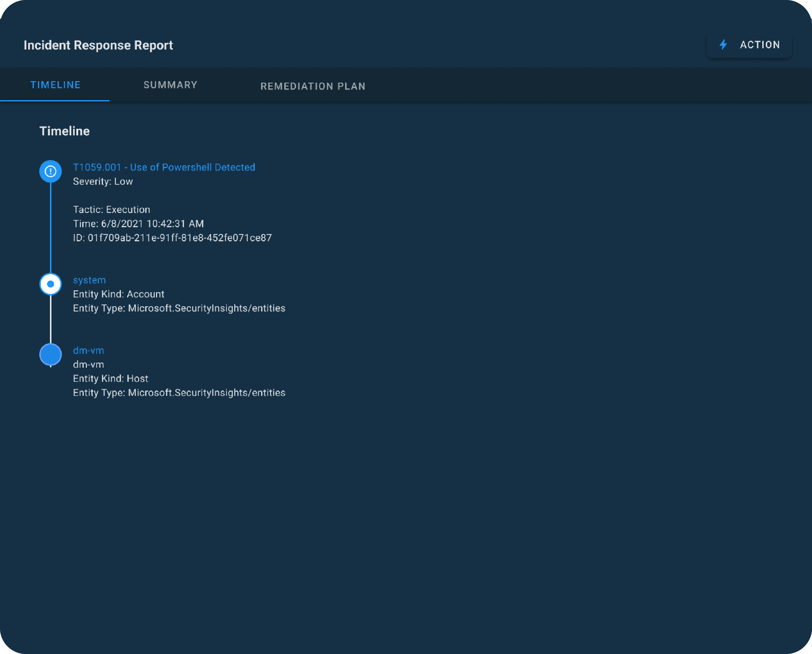Click the Incident Response Report title
The width and height of the screenshot is (812, 654).
pyautogui.click(x=98, y=45)
